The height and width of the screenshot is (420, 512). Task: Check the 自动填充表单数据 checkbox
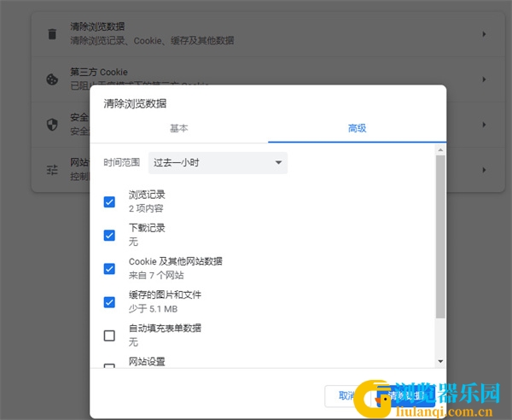109,335
